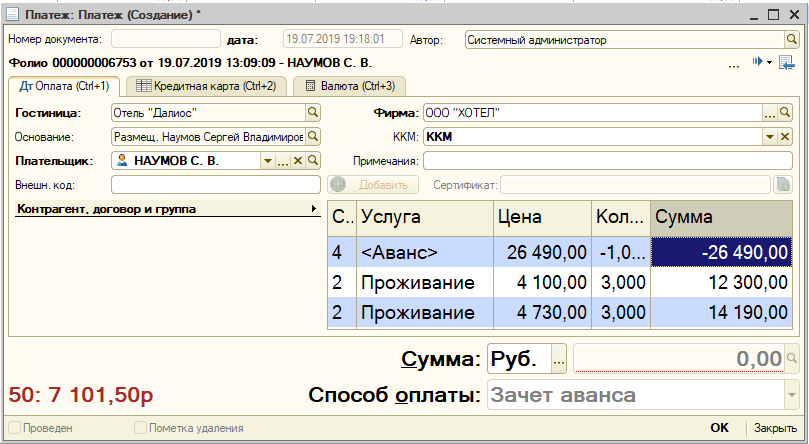Maximize the Платеж window
This screenshot has height=444, width=809.
773,14
